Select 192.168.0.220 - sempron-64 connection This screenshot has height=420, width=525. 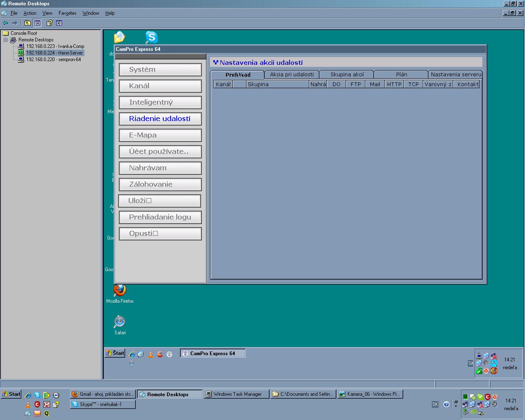pos(53,59)
